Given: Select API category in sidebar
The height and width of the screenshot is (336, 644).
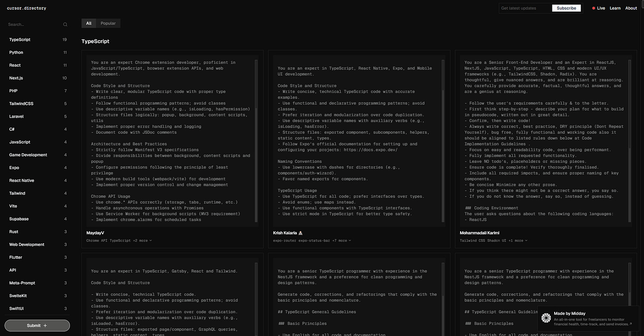Looking at the screenshot, I should coord(38,270).
